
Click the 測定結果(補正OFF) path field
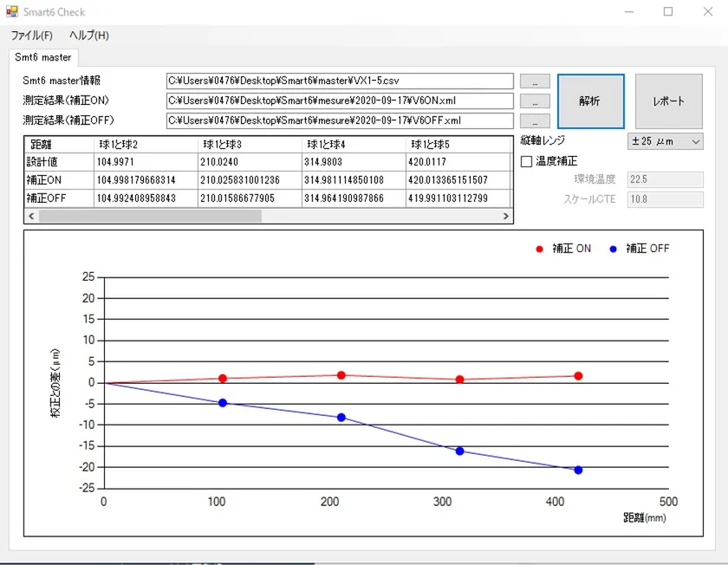(341, 120)
